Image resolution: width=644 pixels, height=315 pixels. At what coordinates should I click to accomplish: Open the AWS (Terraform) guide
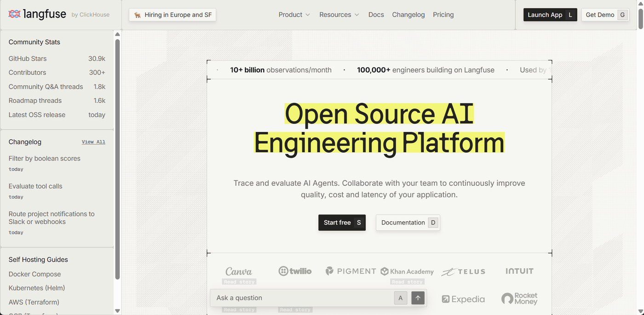(x=34, y=302)
